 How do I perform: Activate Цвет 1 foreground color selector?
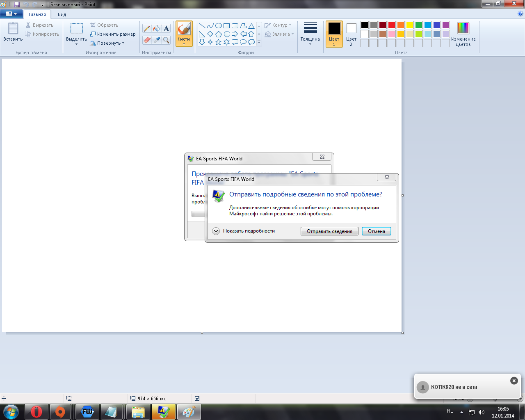[x=334, y=34]
